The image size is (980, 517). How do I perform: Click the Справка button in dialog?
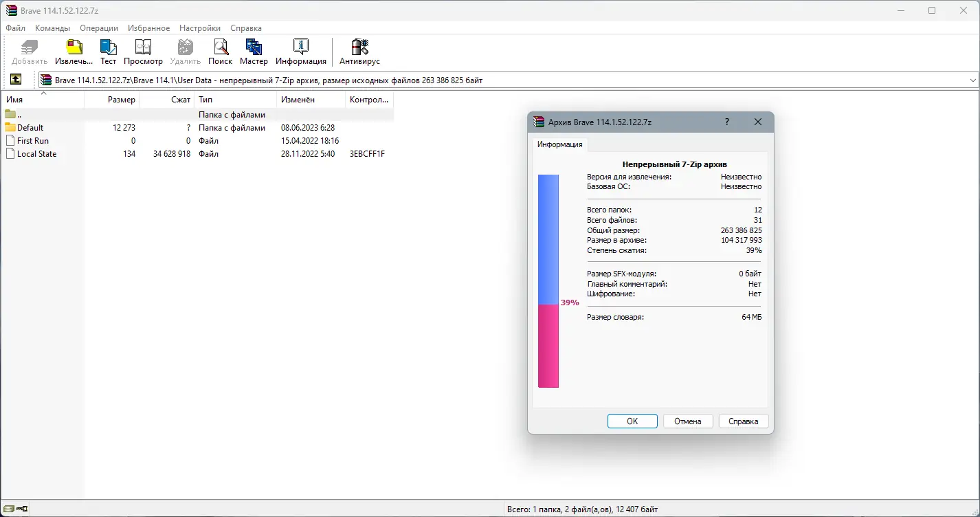pos(743,421)
